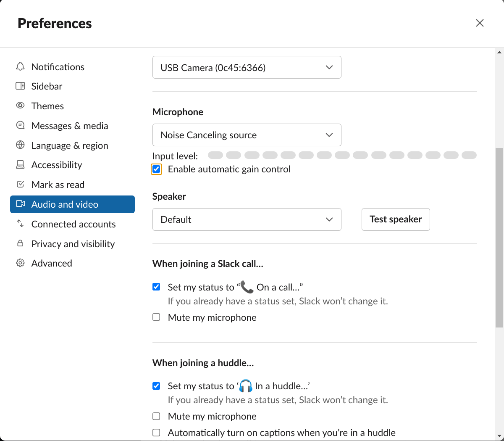Disable automatic gain control checkbox
Viewport: 504px width, 441px height.
point(156,169)
